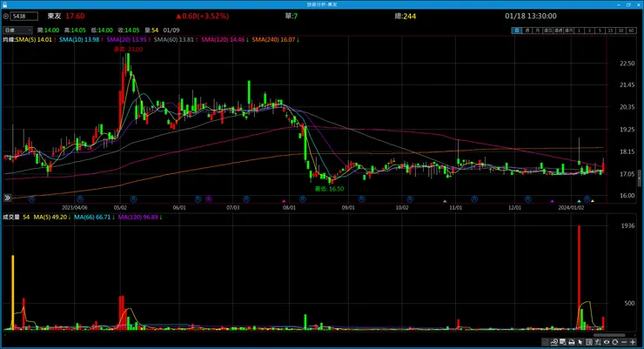Click the data window search icon

563,342
